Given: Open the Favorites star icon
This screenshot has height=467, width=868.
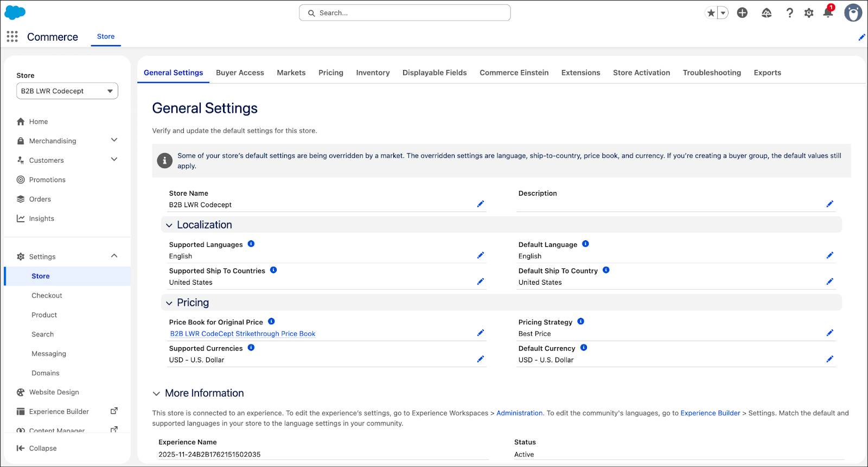Looking at the screenshot, I should coord(711,13).
